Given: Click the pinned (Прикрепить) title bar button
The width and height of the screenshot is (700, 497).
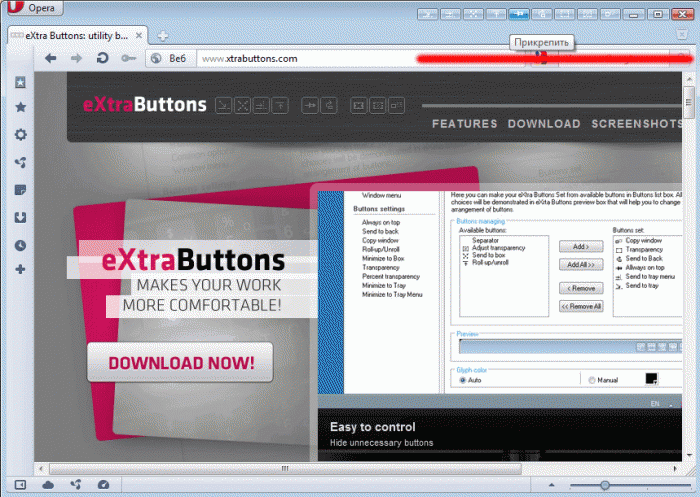Looking at the screenshot, I should pyautogui.click(x=519, y=14).
